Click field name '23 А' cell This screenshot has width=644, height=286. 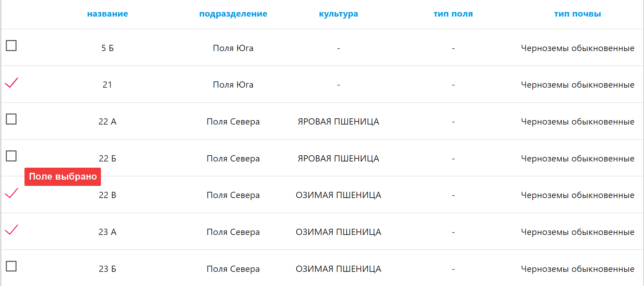tap(108, 232)
